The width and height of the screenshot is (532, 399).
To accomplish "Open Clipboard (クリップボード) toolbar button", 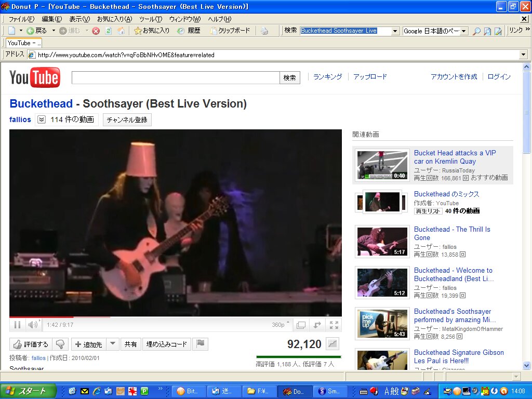I will (230, 31).
